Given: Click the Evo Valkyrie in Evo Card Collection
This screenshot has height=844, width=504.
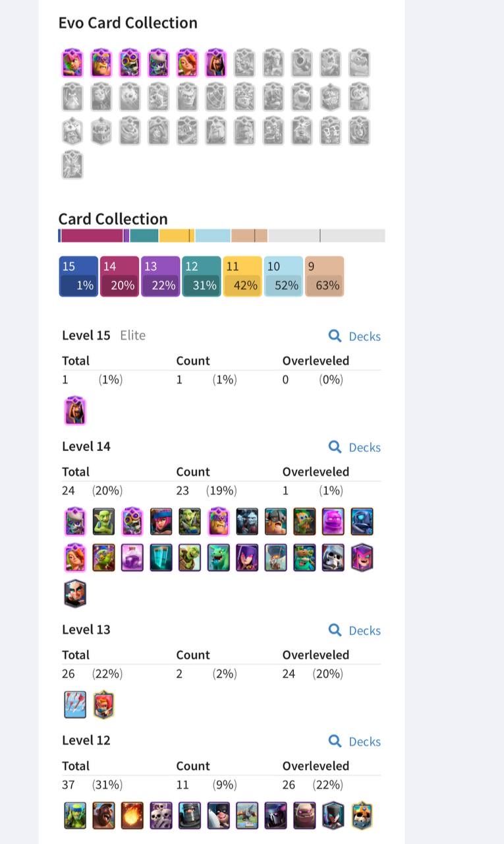Looking at the screenshot, I should tap(188, 63).
